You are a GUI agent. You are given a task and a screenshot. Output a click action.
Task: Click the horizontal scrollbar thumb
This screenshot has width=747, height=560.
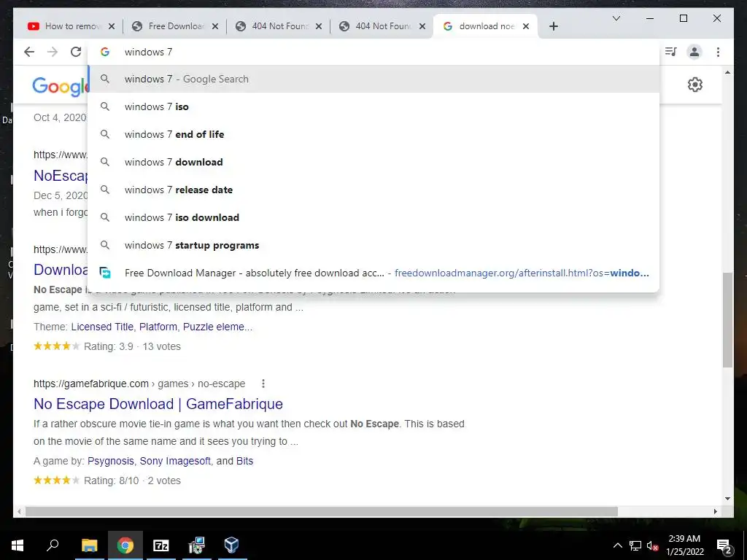322,511
